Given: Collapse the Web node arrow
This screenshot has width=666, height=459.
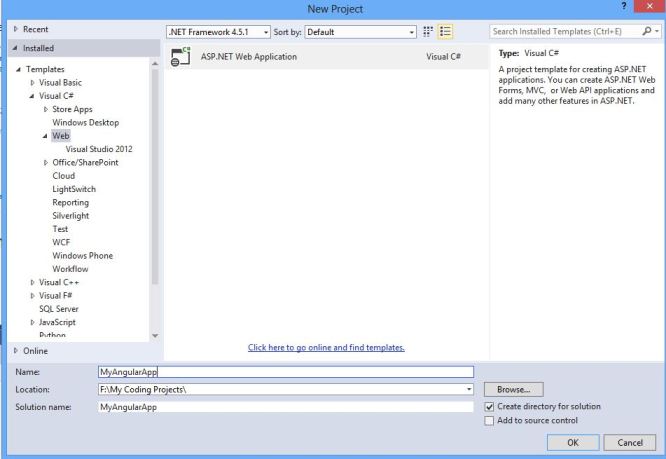Looking at the screenshot, I should [x=45, y=136].
